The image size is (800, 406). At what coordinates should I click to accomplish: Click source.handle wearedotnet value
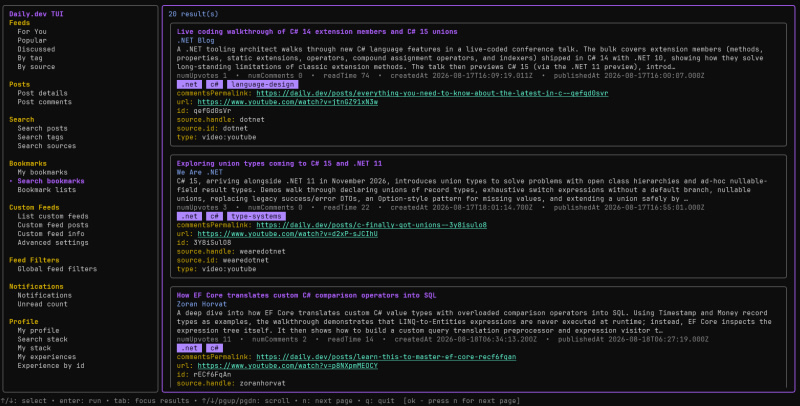coord(262,251)
